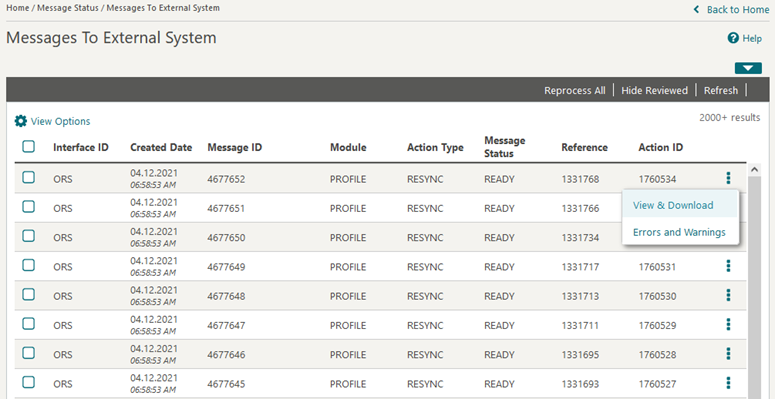Tick the select-all checkbox in table header
775x399 pixels.
click(x=29, y=146)
